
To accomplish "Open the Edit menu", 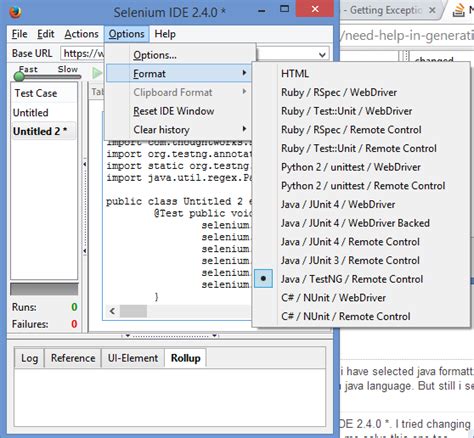I will 45,34.
